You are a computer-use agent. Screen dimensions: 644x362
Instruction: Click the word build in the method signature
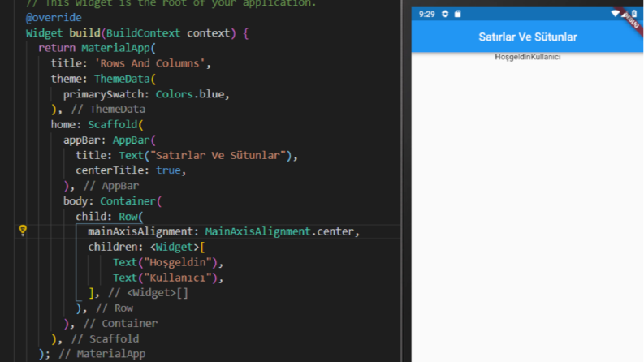(84, 32)
